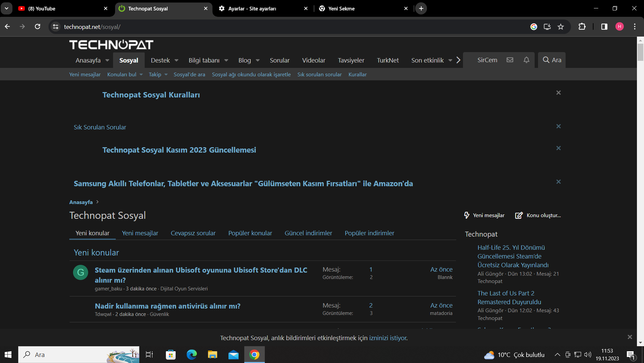Open Microsoft Edge from the taskbar
The height and width of the screenshot is (363, 644).
click(x=192, y=355)
